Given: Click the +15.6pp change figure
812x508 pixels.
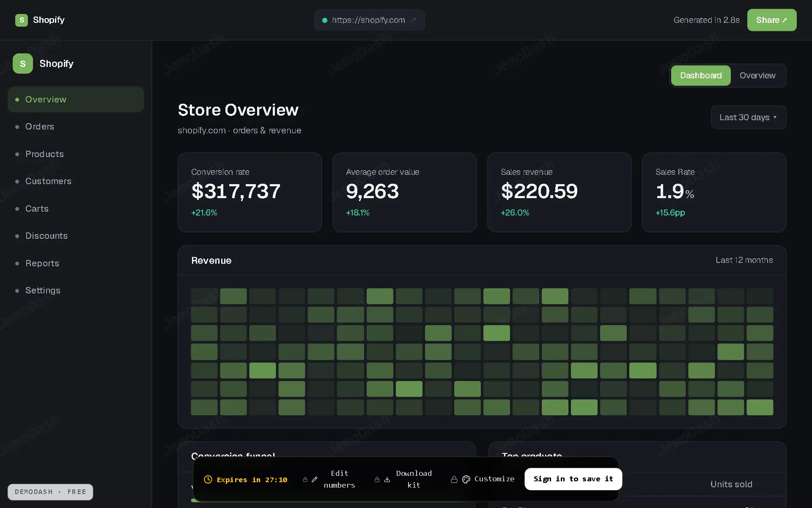Looking at the screenshot, I should click(x=670, y=213).
